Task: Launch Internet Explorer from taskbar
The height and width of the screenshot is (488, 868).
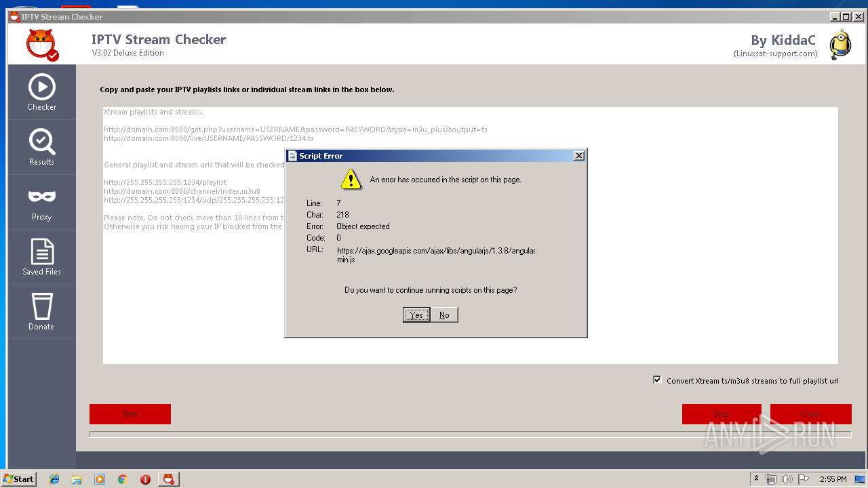Action: 54,479
